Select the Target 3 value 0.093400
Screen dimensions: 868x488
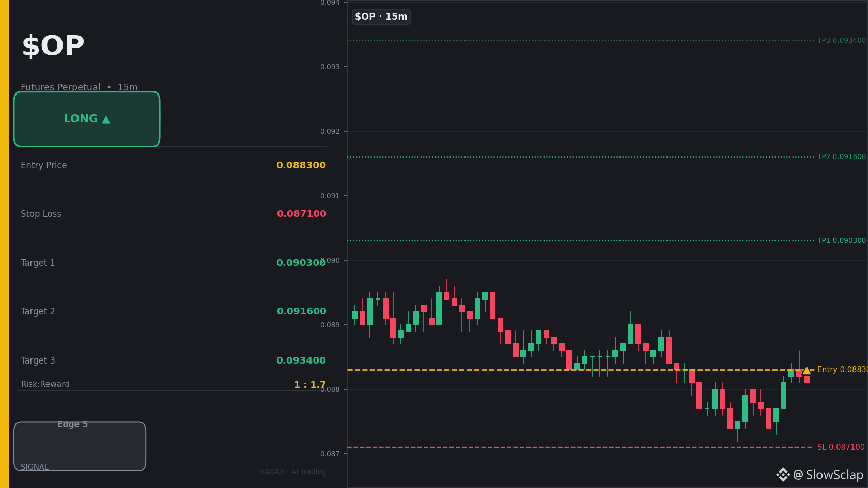[x=301, y=360]
